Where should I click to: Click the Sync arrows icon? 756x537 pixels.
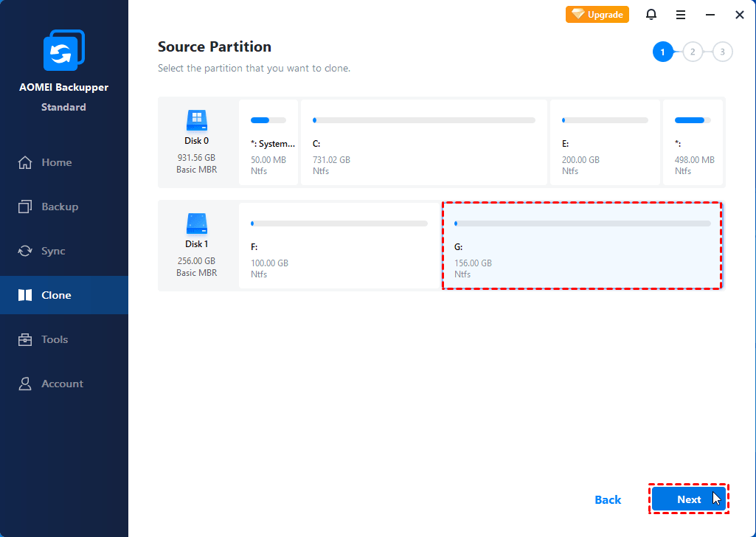point(25,251)
